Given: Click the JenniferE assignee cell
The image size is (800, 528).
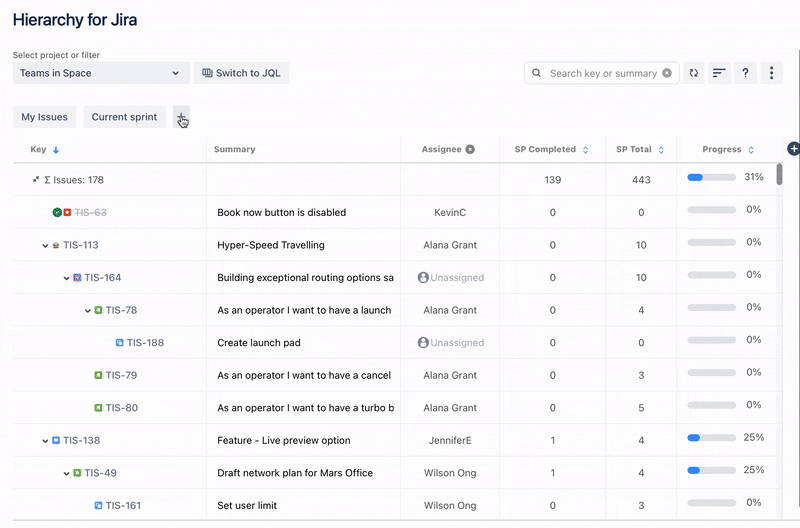Looking at the screenshot, I should point(450,440).
